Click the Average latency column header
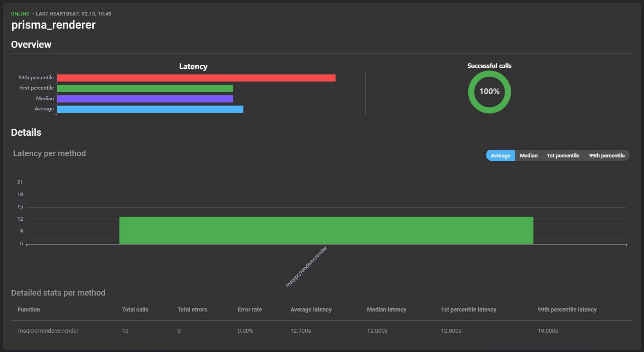Screen dimensions: 644x352 coord(311,309)
